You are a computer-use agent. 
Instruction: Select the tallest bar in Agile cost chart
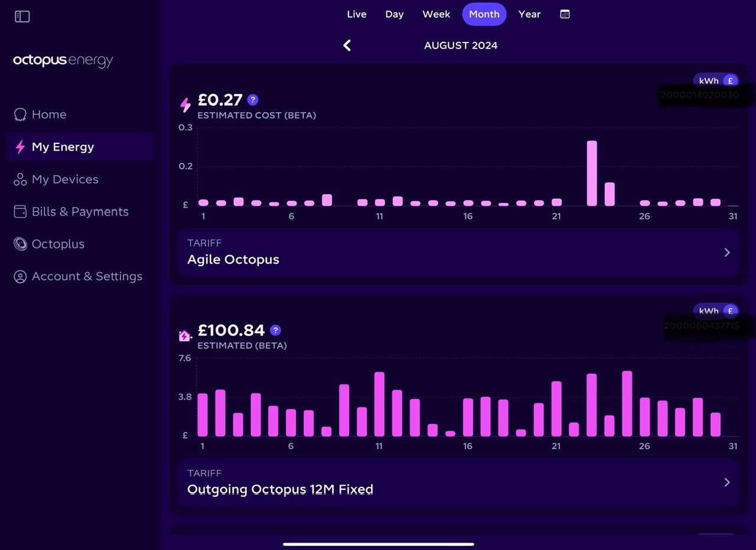point(592,173)
